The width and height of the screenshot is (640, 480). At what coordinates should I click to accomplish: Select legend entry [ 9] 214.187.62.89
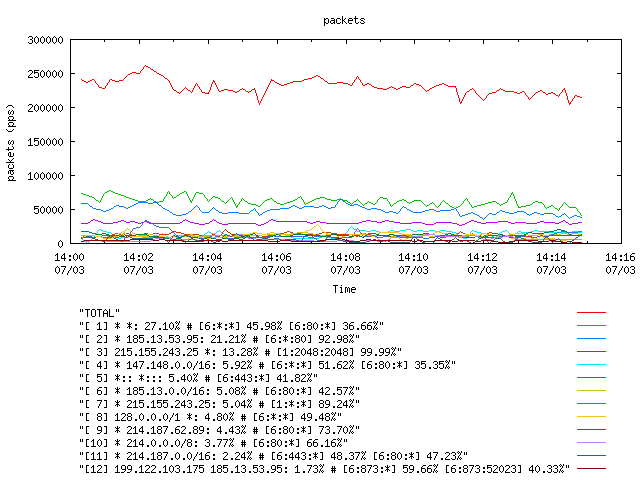coord(220,430)
